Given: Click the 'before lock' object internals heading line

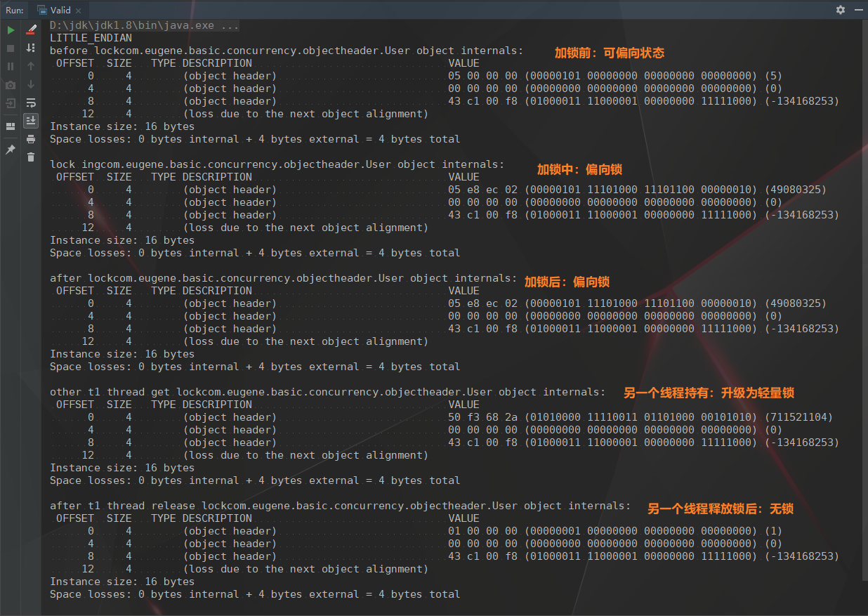Looking at the screenshot, I should pos(287,51).
